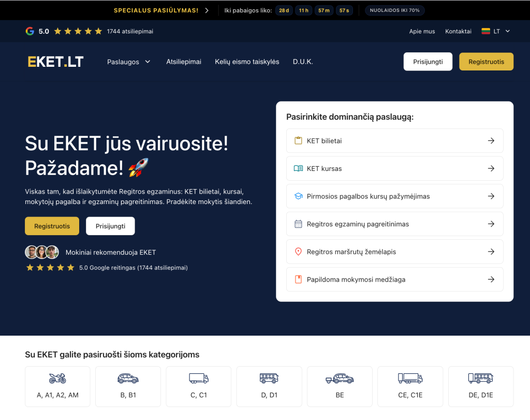Click the EKET.LT logo
Viewport: 530px width, 420px height.
(x=55, y=62)
